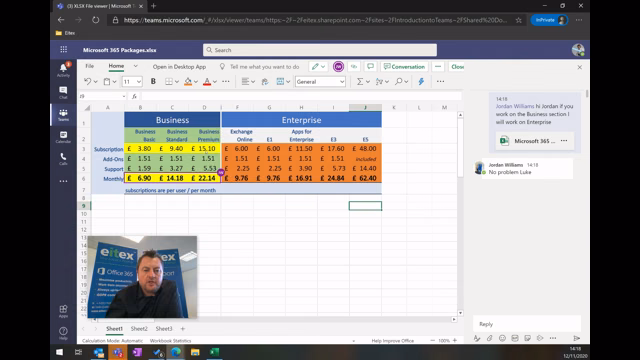Open Windows Start menu
Image resolution: width=640 pixels, height=360 pixels.
click(x=60, y=352)
